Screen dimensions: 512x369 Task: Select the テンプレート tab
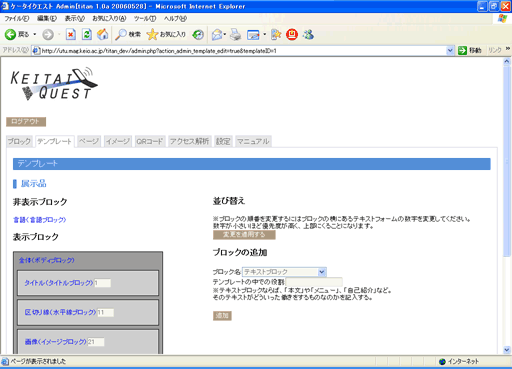click(55, 141)
